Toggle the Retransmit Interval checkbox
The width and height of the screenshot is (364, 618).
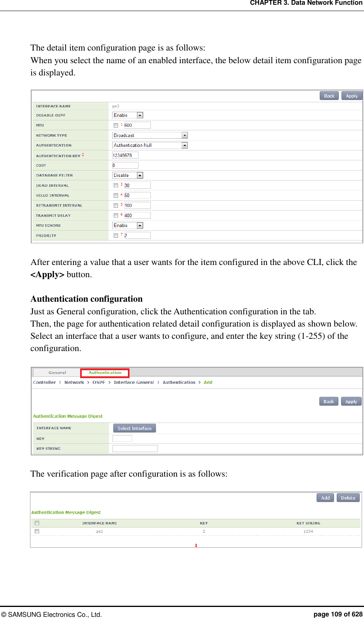point(116,205)
